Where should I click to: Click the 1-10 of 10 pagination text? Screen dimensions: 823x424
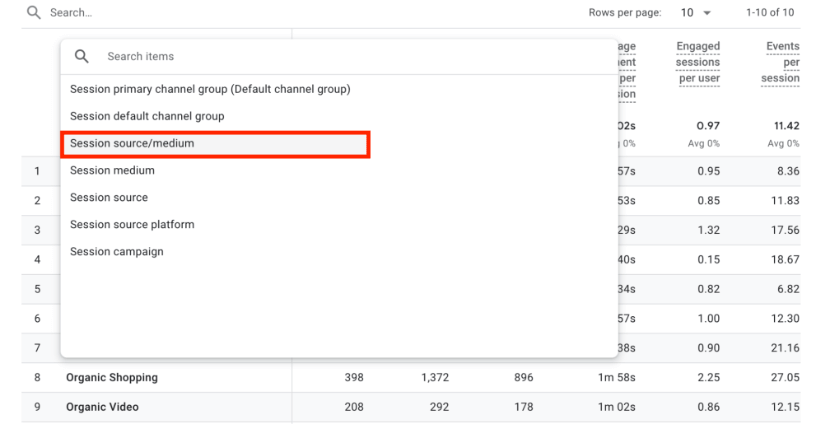coord(770,13)
